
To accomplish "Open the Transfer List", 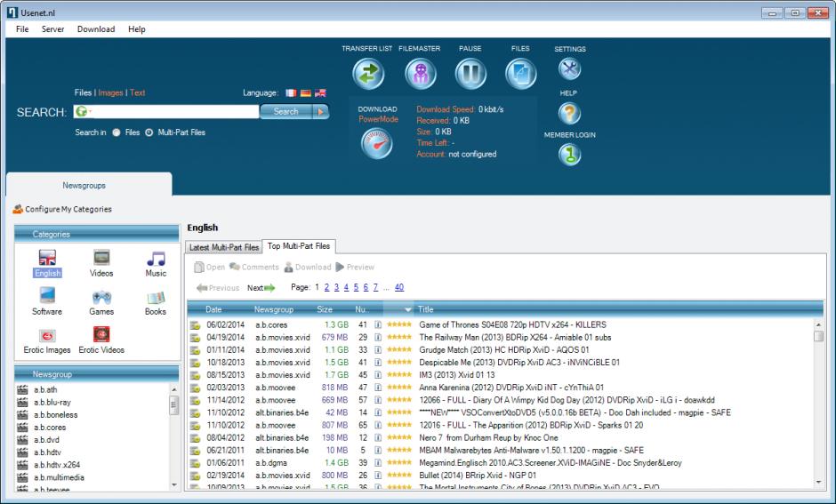I will tap(368, 74).
